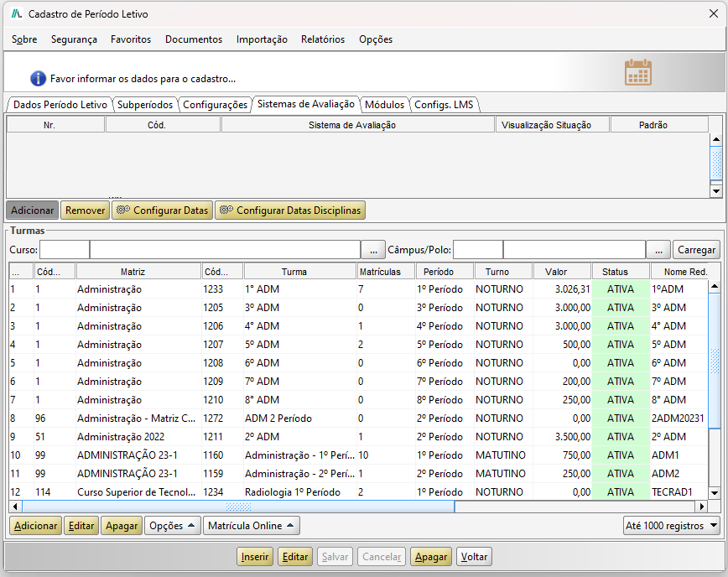728x577 pixels.
Task: Select the ADM 2 Período row
Action: tap(358, 418)
